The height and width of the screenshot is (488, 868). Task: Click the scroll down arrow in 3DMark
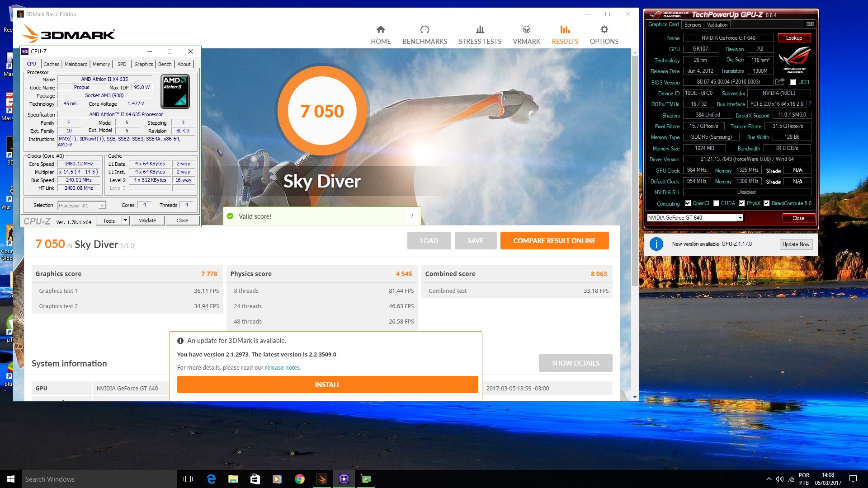pyautogui.click(x=635, y=397)
